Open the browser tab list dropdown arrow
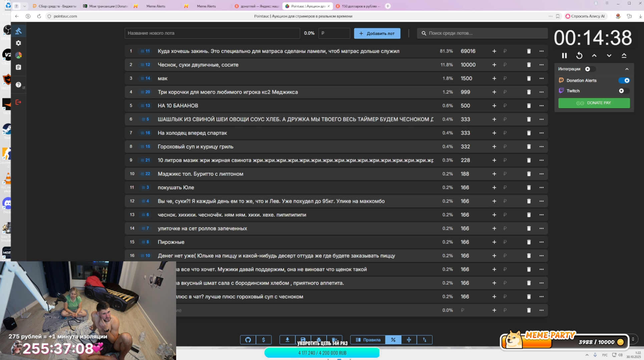The image size is (644, 360). (24, 6)
